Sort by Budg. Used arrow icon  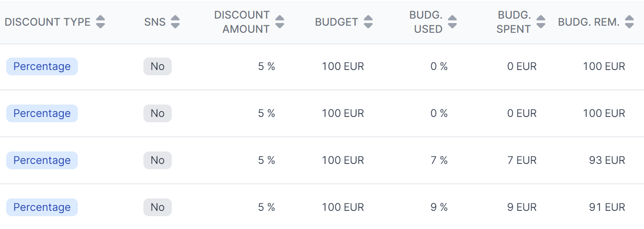(452, 22)
